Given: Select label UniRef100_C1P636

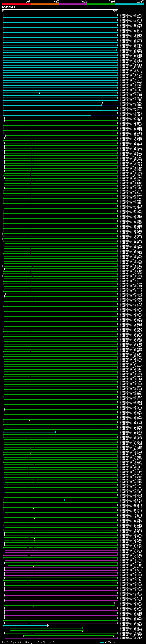Looking at the screenshot, I should click(x=131, y=437).
